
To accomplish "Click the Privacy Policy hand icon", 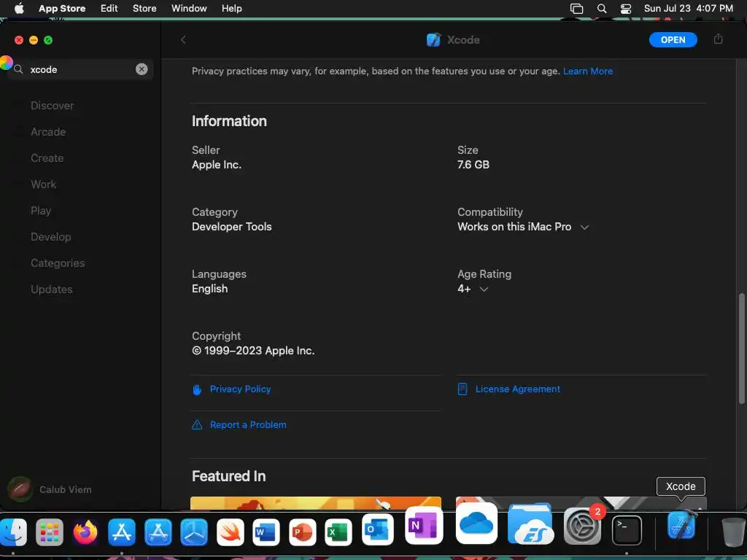I will 197,389.
